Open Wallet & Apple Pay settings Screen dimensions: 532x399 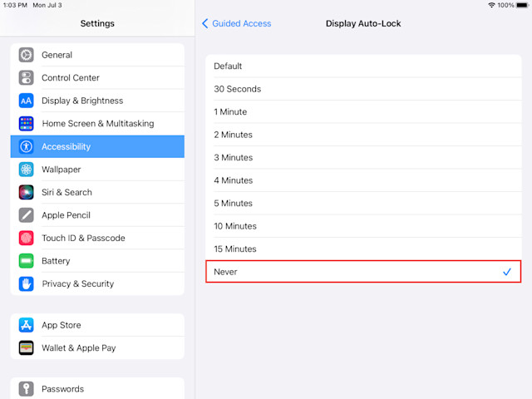pyautogui.click(x=97, y=347)
